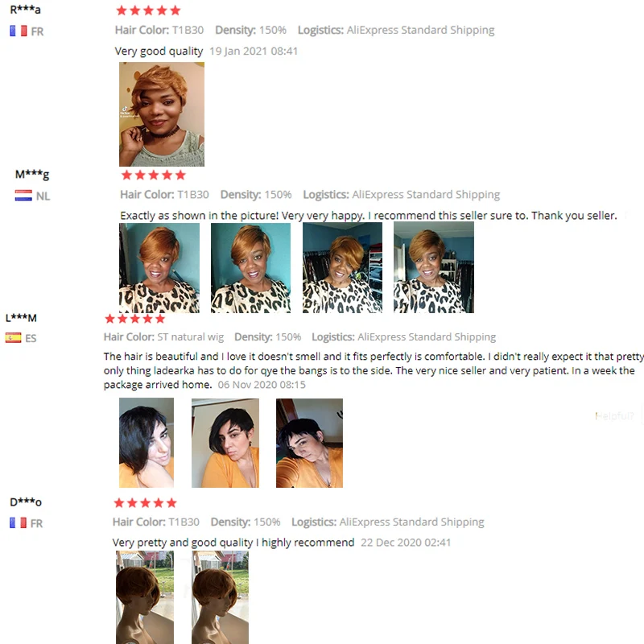Click the five-star rating of D***o's review

145,502
